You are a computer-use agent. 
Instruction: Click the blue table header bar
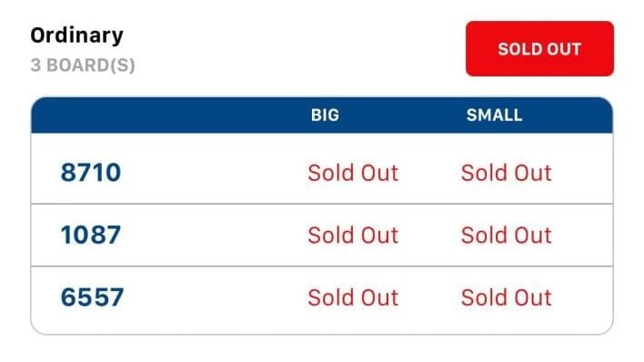coord(322,115)
